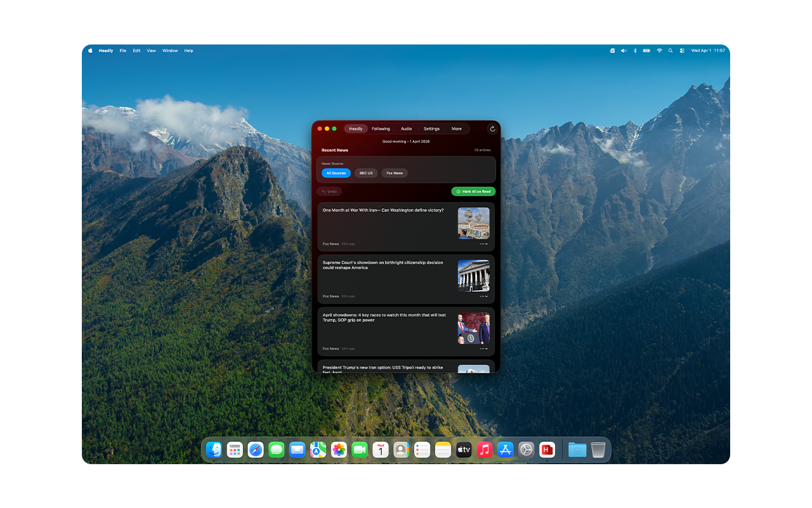
Task: Select the All Sources filter
Action: [x=336, y=173]
